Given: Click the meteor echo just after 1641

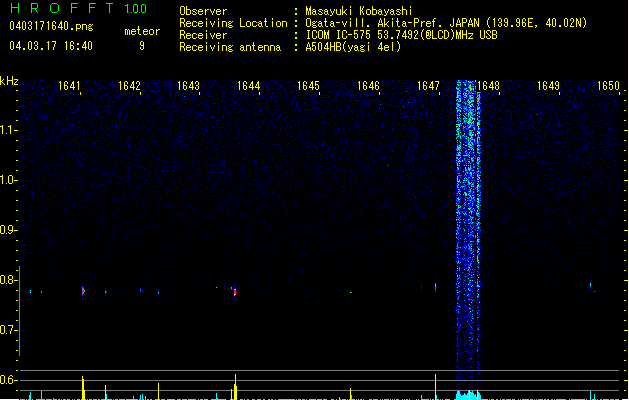Looking at the screenshot, I should [x=83, y=291].
